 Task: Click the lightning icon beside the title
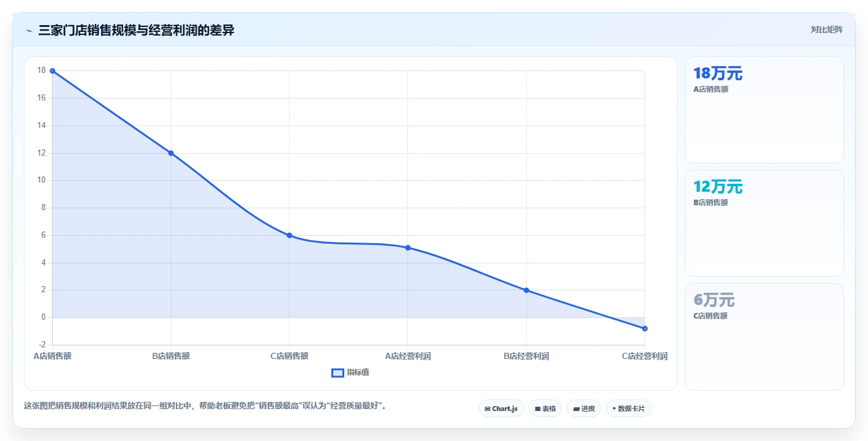pos(29,30)
